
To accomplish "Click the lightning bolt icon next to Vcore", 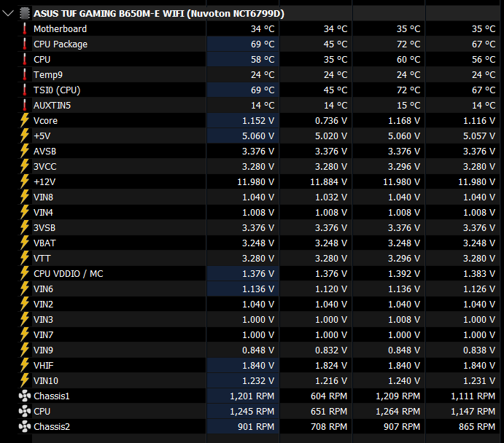I will click(x=24, y=120).
